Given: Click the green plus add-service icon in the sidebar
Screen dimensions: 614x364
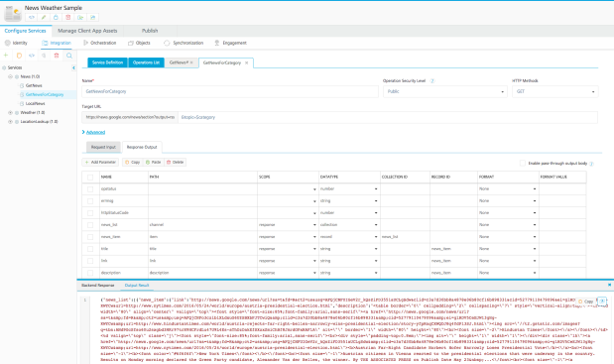Looking at the screenshot, I should 6,56.
